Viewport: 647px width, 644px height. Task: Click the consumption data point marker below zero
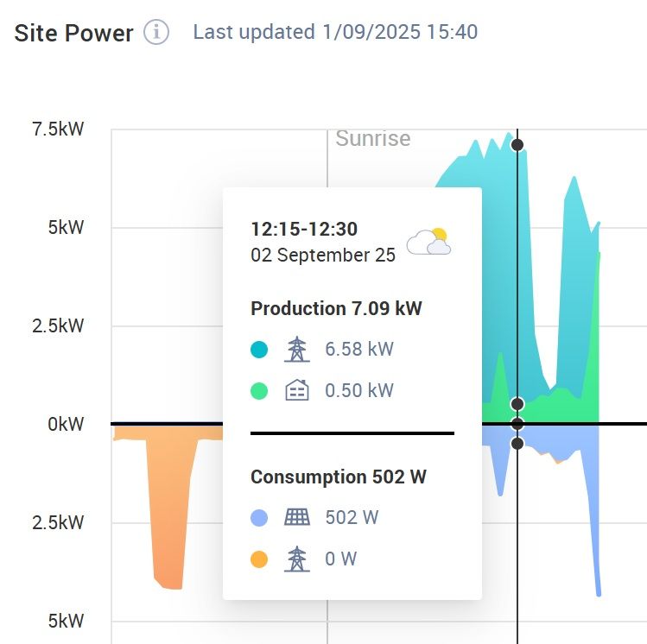coord(517,444)
